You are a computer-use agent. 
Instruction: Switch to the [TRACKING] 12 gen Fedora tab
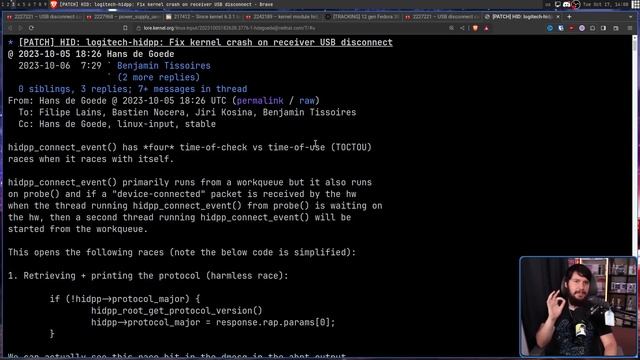[x=362, y=17]
